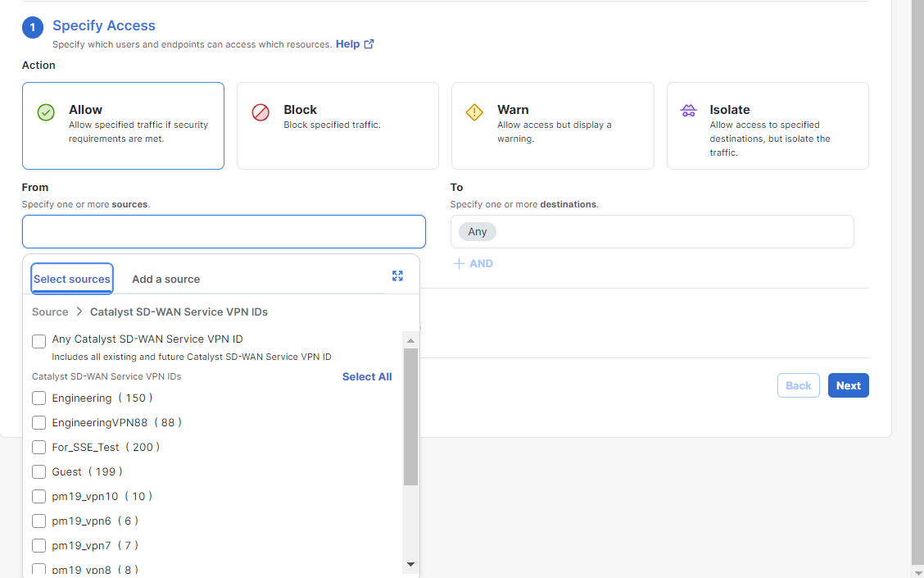Check the pm19_vpn6 (6) checkbox
Image resolution: width=924 pixels, height=578 pixels.
38,521
